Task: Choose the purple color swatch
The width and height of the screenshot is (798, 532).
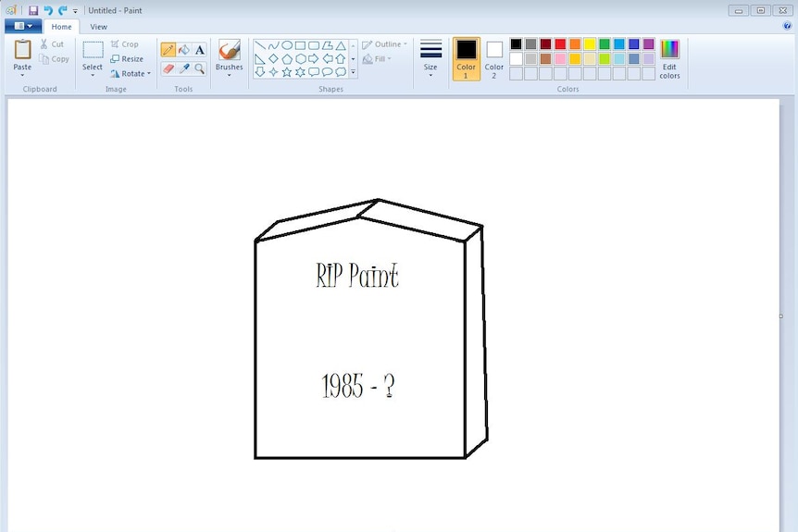Action: tap(648, 44)
